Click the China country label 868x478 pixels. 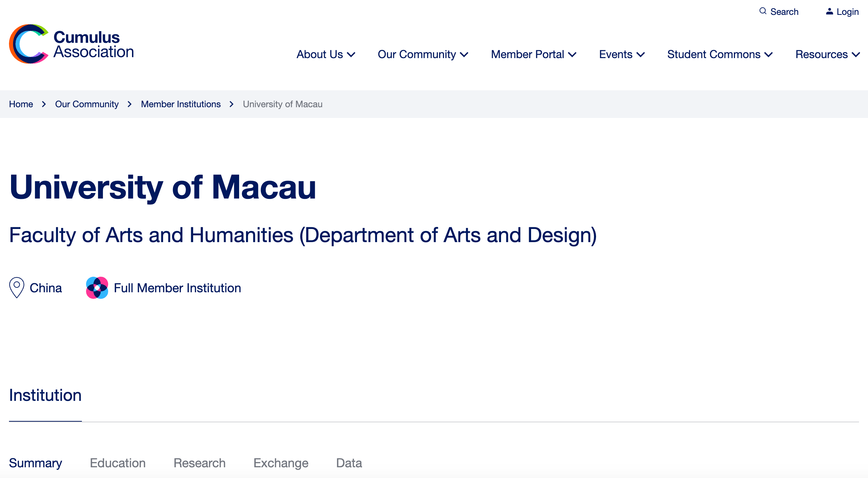46,288
